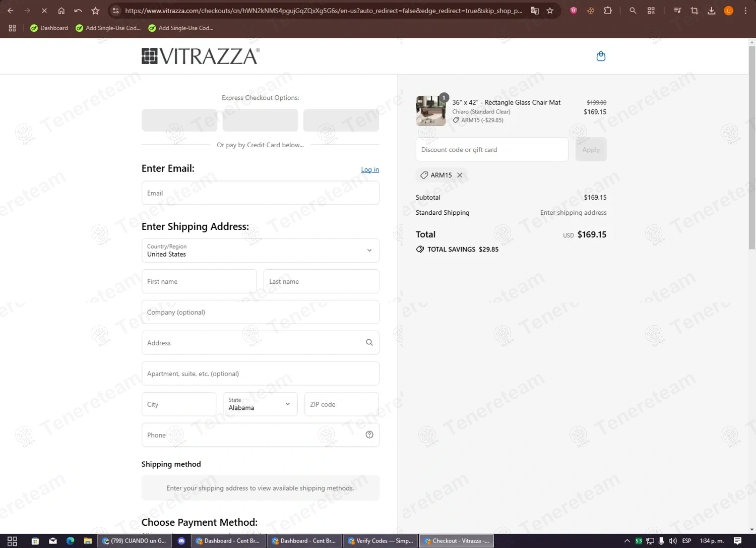Click the address search magnifier icon
The image size is (756, 548).
point(369,342)
